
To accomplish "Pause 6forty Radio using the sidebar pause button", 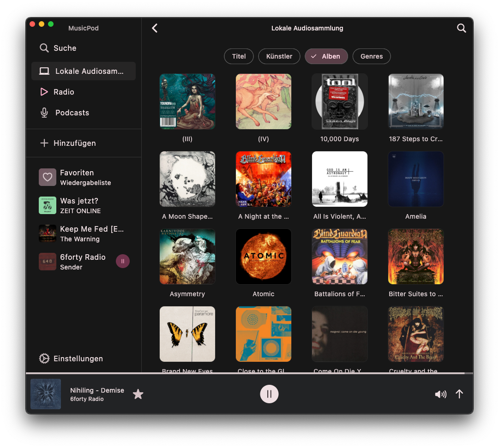I will [x=122, y=261].
